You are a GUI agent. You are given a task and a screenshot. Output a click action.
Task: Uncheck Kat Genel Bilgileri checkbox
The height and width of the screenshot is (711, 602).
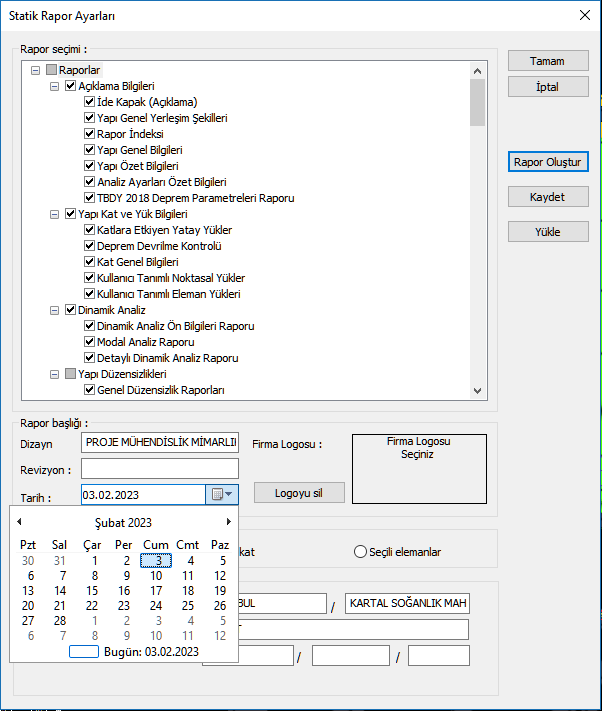(x=89, y=262)
